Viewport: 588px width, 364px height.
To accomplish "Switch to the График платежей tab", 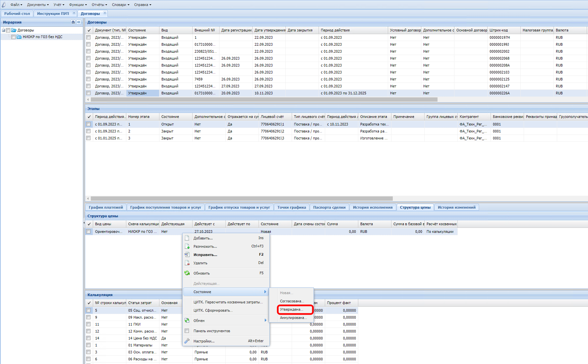I will 106,207.
